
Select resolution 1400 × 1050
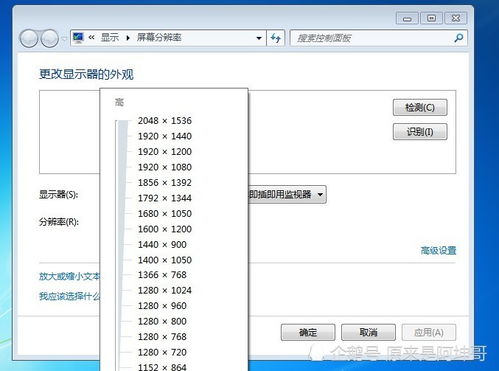click(165, 260)
